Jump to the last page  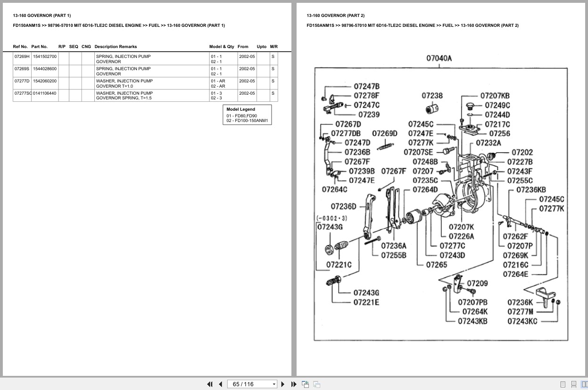click(x=294, y=384)
